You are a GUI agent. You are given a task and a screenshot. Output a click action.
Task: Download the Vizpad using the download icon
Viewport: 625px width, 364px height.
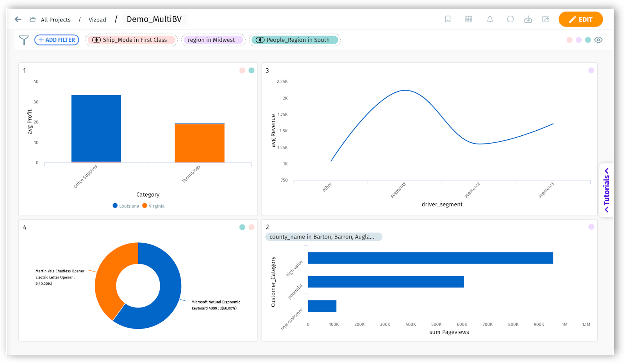528,19
